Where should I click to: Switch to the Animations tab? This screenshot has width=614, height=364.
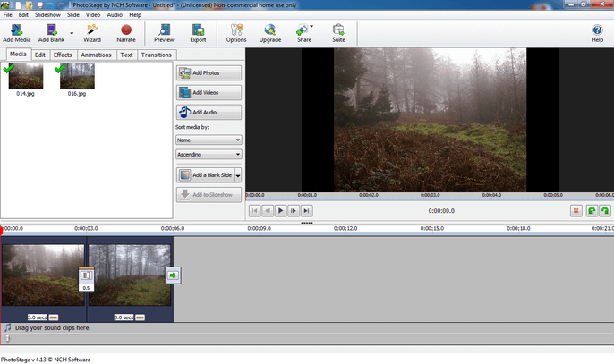coord(97,55)
